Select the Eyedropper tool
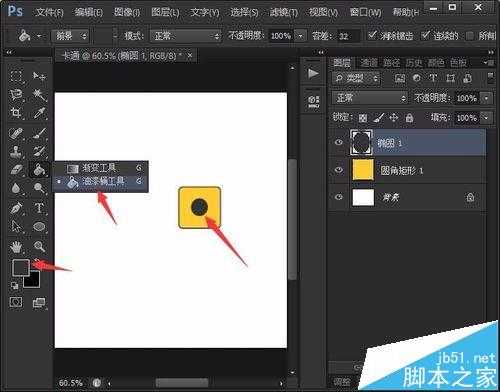 point(39,113)
